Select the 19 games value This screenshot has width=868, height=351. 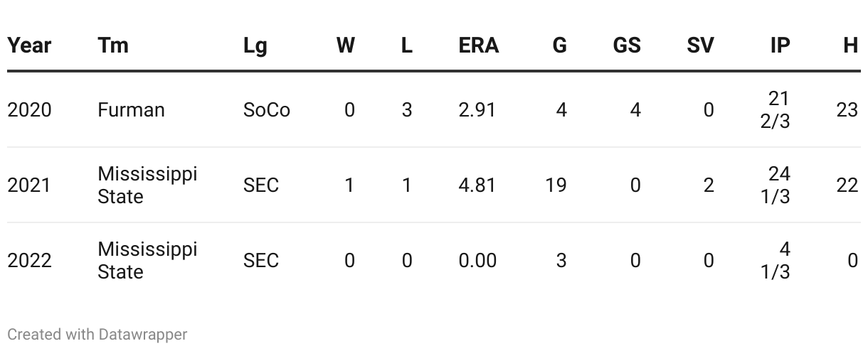[x=556, y=185]
